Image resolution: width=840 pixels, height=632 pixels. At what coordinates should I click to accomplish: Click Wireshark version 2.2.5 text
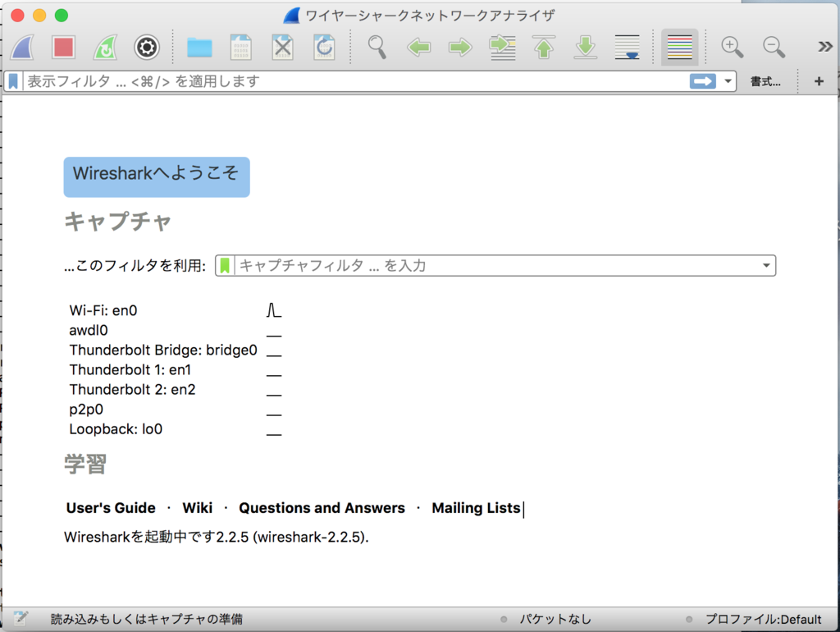coord(217,537)
